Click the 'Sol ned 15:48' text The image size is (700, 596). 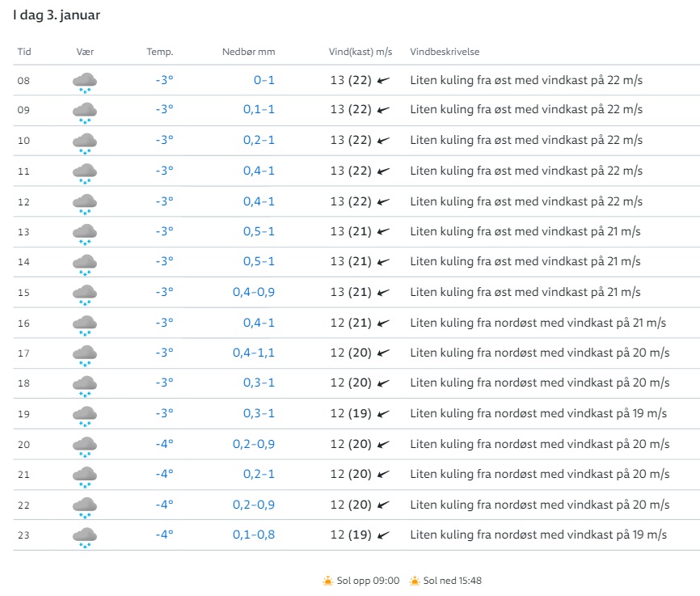453,581
